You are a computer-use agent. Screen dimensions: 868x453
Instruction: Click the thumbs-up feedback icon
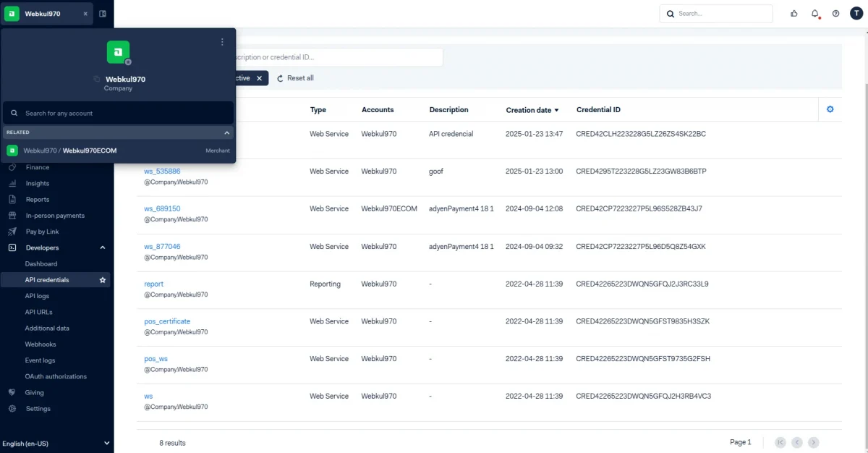pyautogui.click(x=794, y=14)
